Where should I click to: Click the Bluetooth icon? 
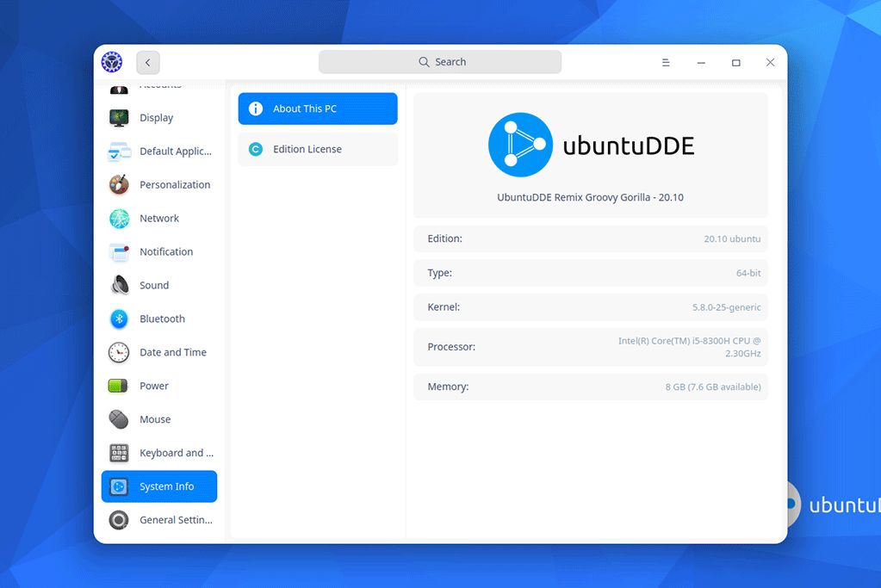coord(119,319)
